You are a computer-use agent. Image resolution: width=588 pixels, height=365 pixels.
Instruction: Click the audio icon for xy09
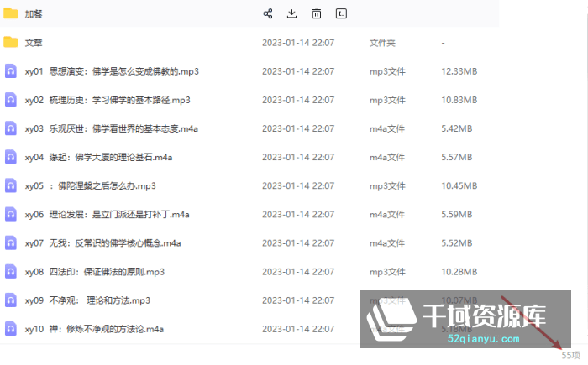click(x=10, y=300)
